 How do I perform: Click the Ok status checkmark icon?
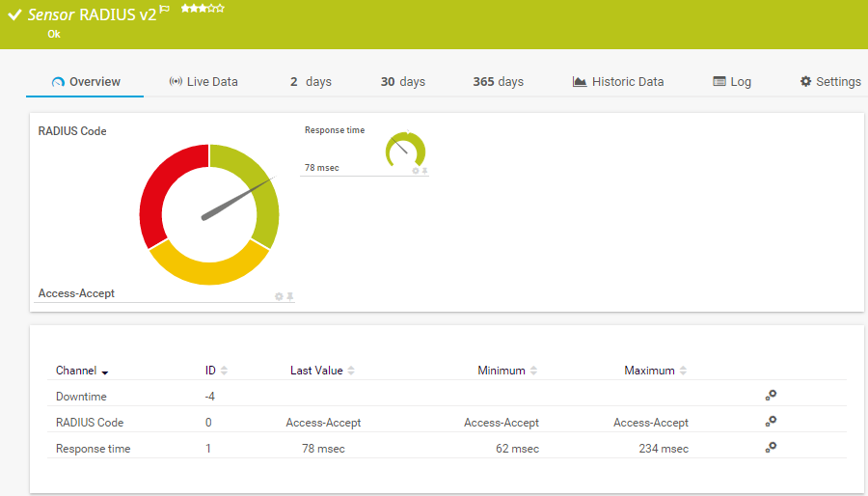[14, 15]
